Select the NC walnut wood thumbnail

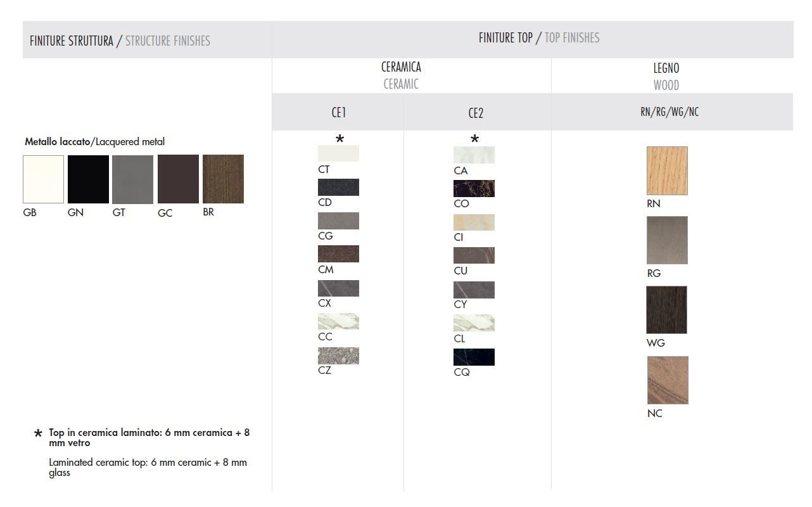[668, 380]
